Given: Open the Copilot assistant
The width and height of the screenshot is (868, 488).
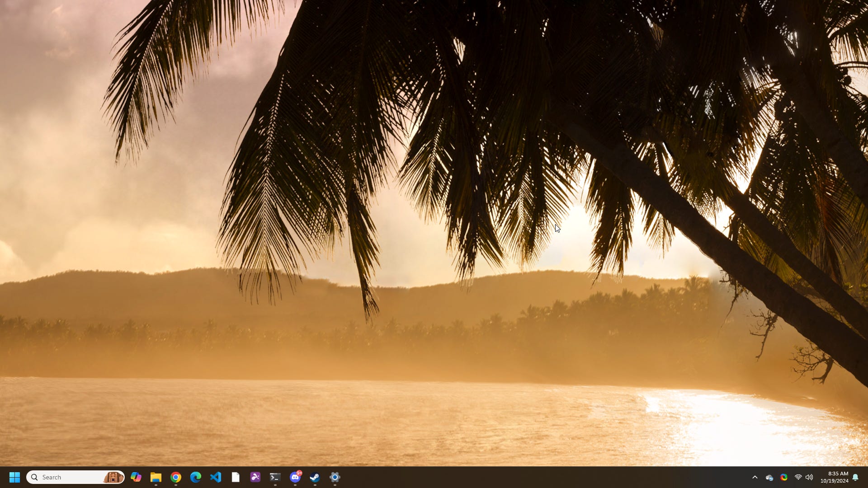Looking at the screenshot, I should click(x=137, y=477).
